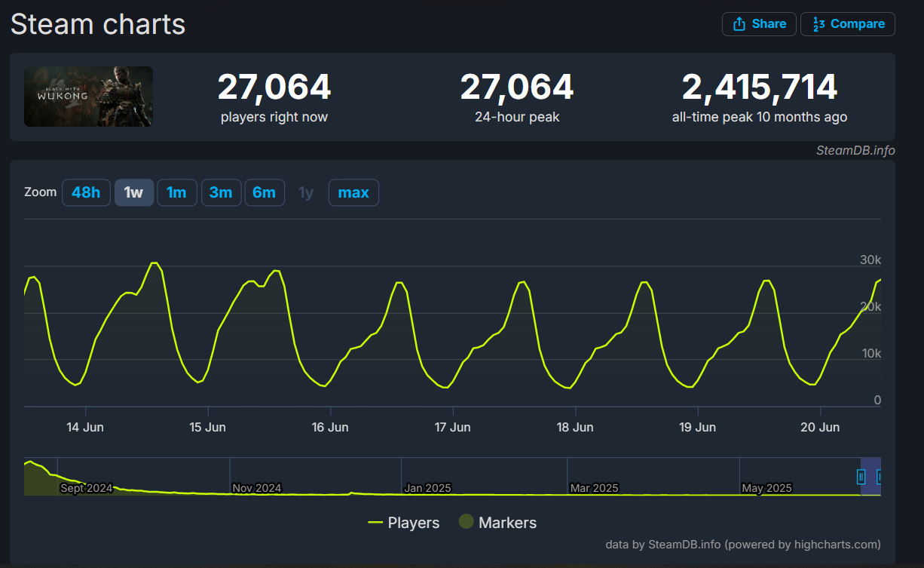Click the 20 Jun axis label

point(820,427)
